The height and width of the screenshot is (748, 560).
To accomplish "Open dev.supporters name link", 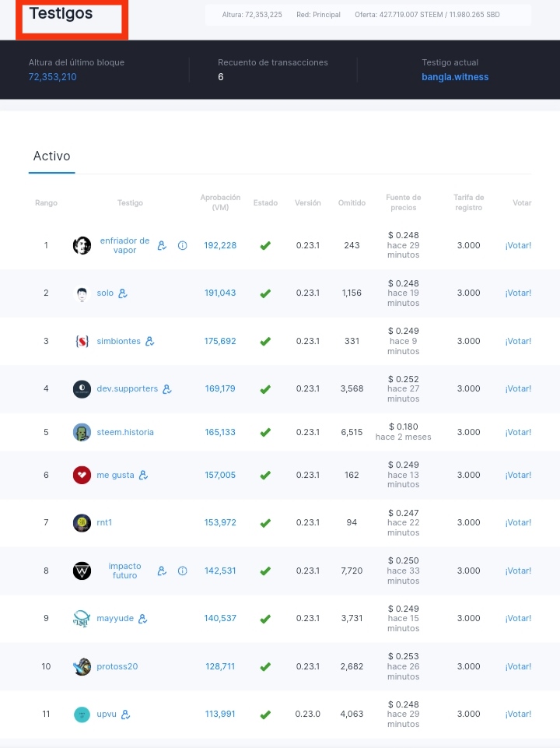I will click(x=128, y=388).
